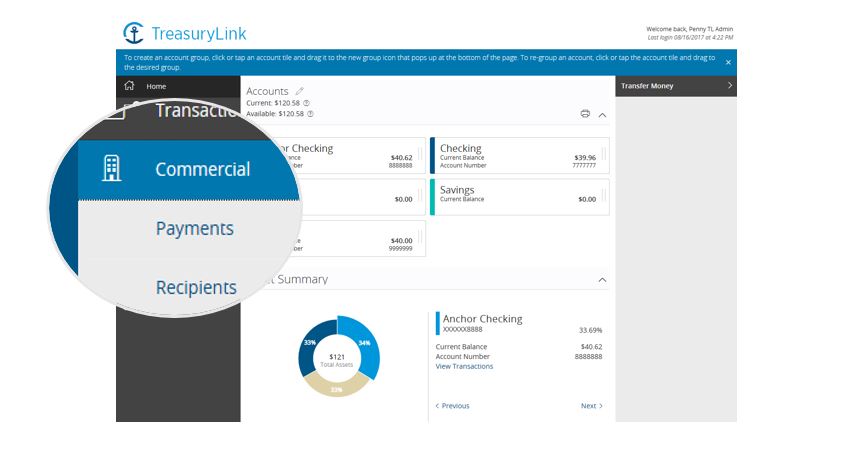Open the Checking account tile ending 7777777
This screenshot has height=466, width=845.
click(x=520, y=155)
